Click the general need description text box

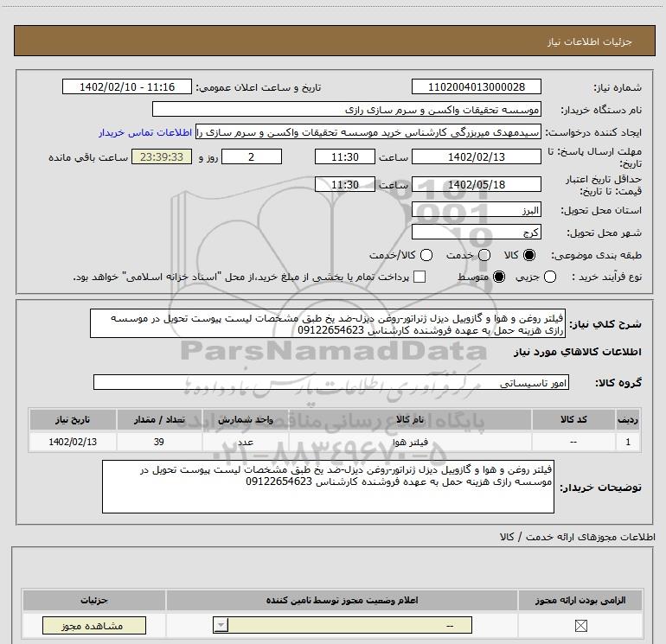pyautogui.click(x=328, y=323)
